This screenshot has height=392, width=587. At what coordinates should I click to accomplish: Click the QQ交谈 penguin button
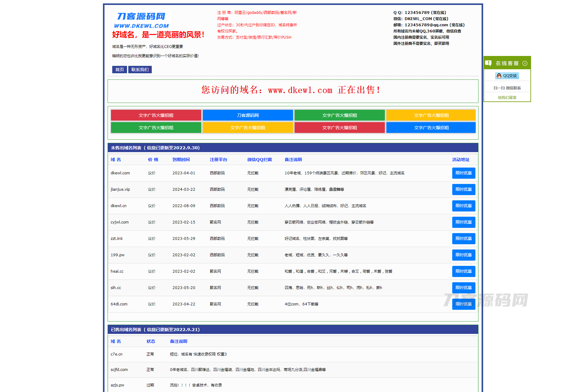point(507,76)
